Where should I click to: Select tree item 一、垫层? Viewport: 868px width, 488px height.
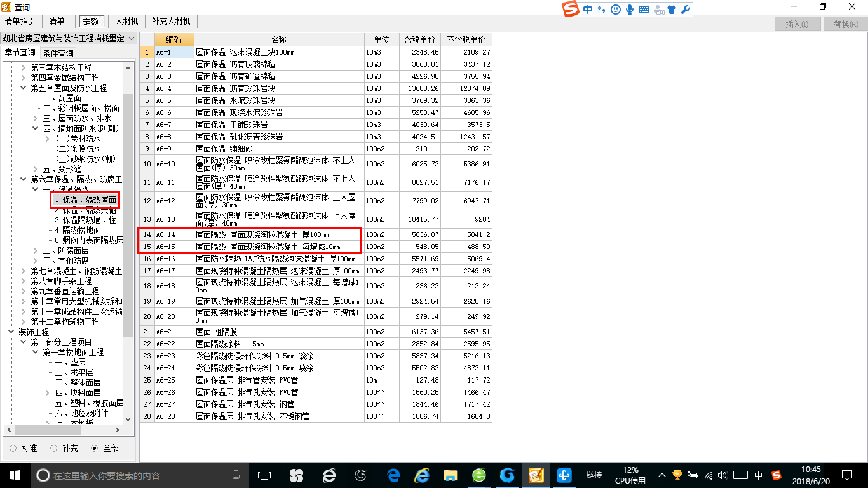(70, 362)
